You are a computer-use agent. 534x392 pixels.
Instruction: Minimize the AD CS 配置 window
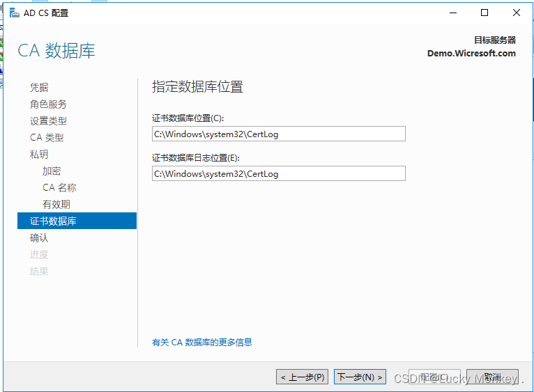pyautogui.click(x=453, y=13)
